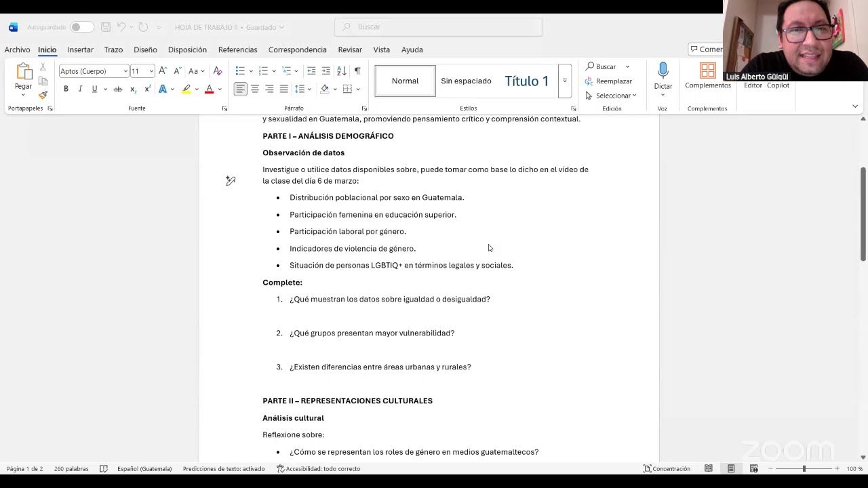This screenshot has width=868, height=488.
Task: Decrease the paragraph indent
Action: click(x=311, y=71)
